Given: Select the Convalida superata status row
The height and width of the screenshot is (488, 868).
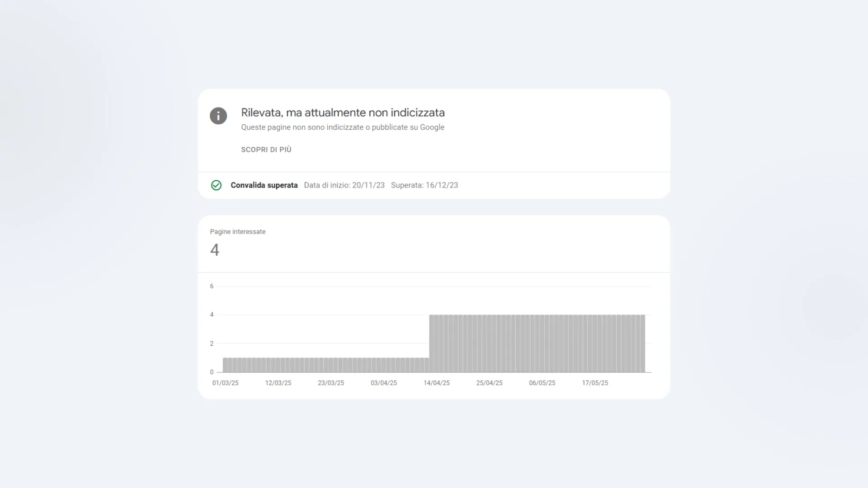Looking at the screenshot, I should point(264,185).
